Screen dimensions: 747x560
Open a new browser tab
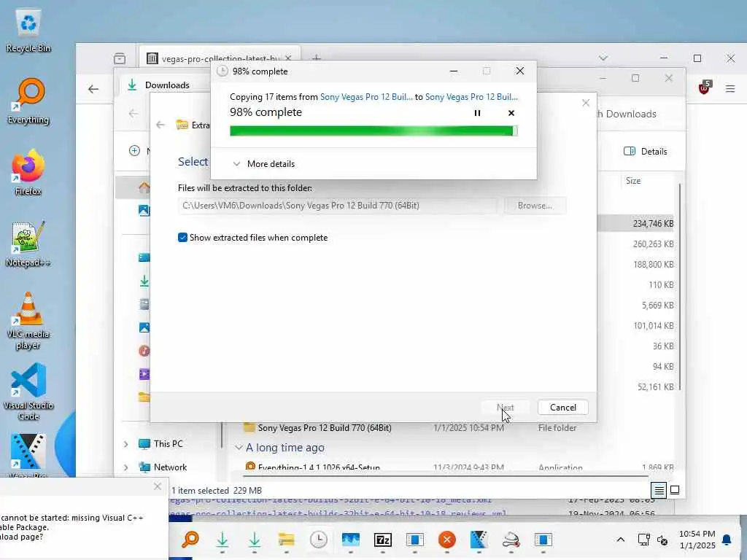pyautogui.click(x=317, y=58)
